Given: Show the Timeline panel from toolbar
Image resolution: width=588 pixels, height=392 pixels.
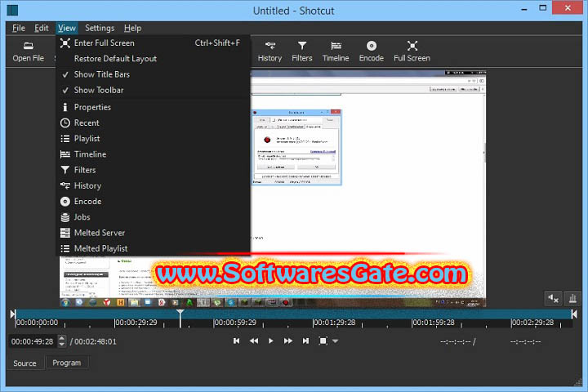Looking at the screenshot, I should tap(336, 51).
